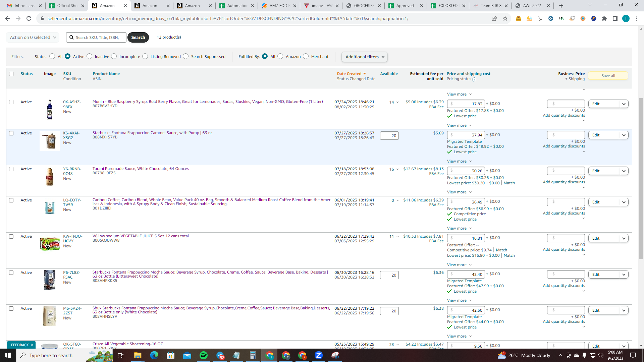Select the Search Suppressed status filter
Image resolution: width=644 pixels, height=362 pixels.
(186, 56)
